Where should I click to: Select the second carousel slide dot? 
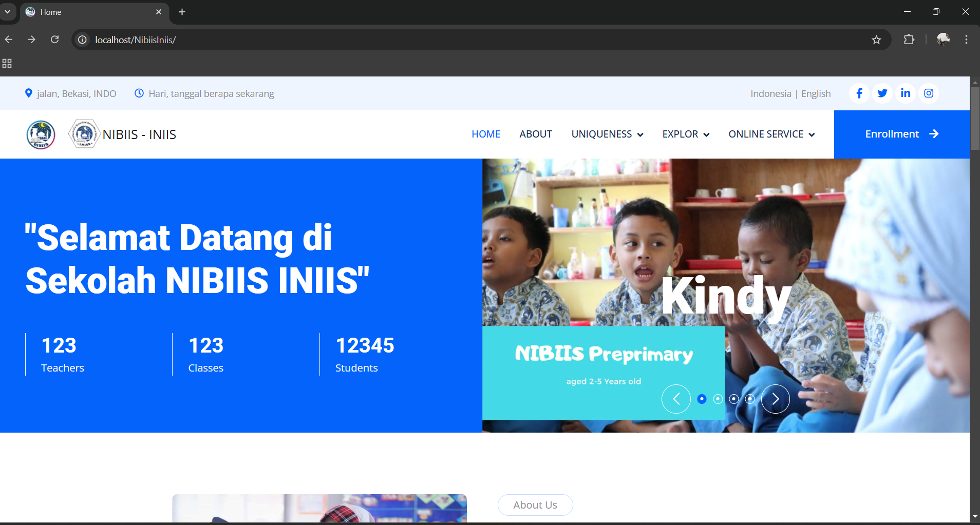pos(718,399)
